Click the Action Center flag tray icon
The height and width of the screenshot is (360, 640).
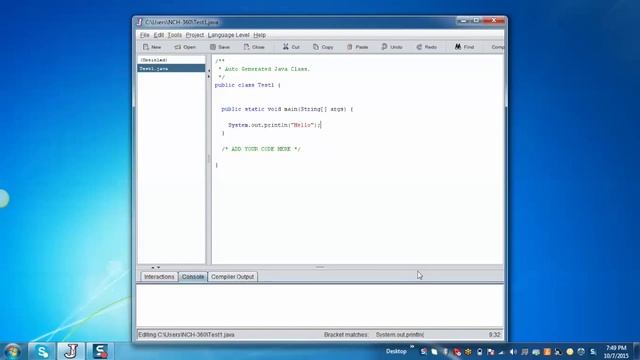click(x=491, y=351)
